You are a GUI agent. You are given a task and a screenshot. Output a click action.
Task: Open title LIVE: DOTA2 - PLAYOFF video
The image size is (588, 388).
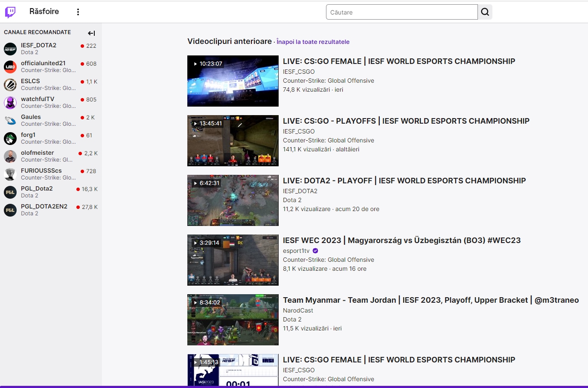pyautogui.click(x=405, y=181)
